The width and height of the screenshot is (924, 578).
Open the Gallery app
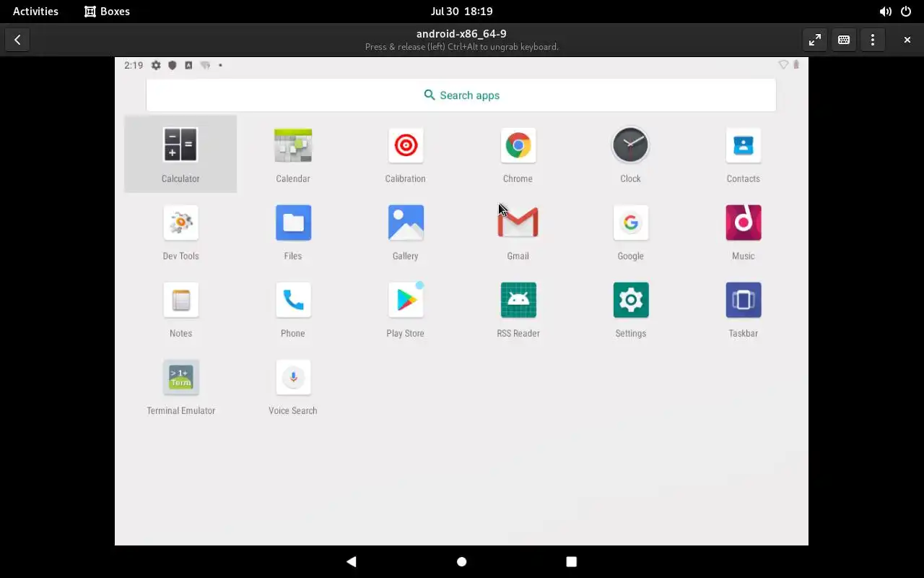[406, 231]
